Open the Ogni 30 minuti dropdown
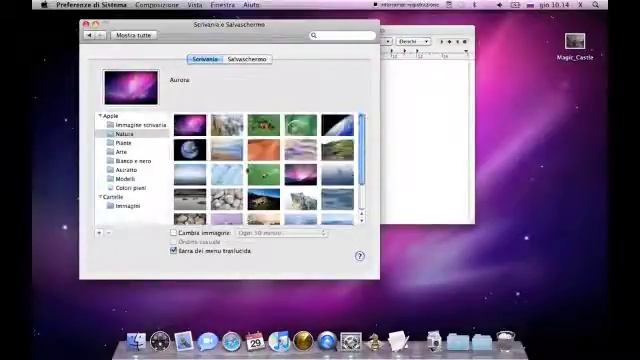 click(x=282, y=233)
